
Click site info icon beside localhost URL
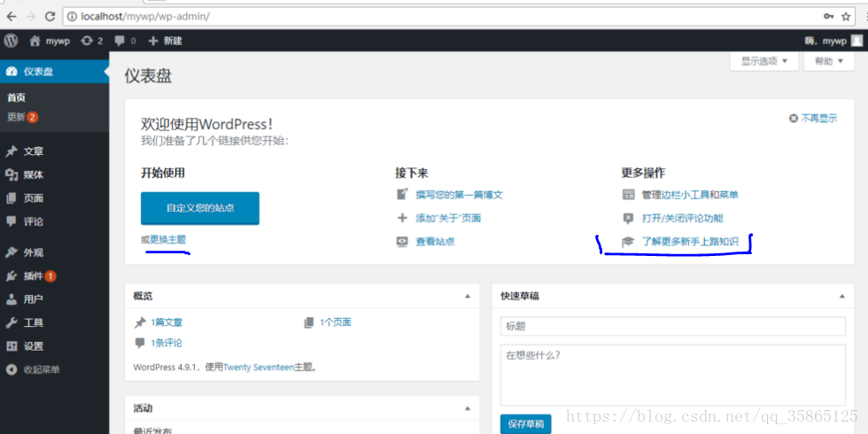pyautogui.click(x=72, y=17)
